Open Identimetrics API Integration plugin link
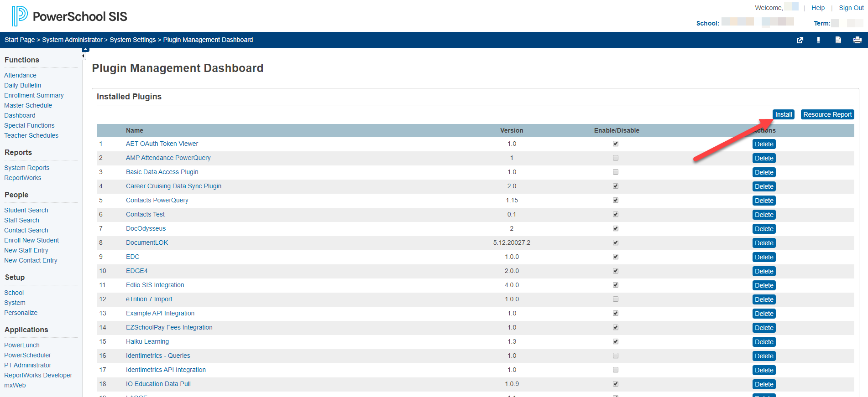The width and height of the screenshot is (868, 397). coord(166,370)
